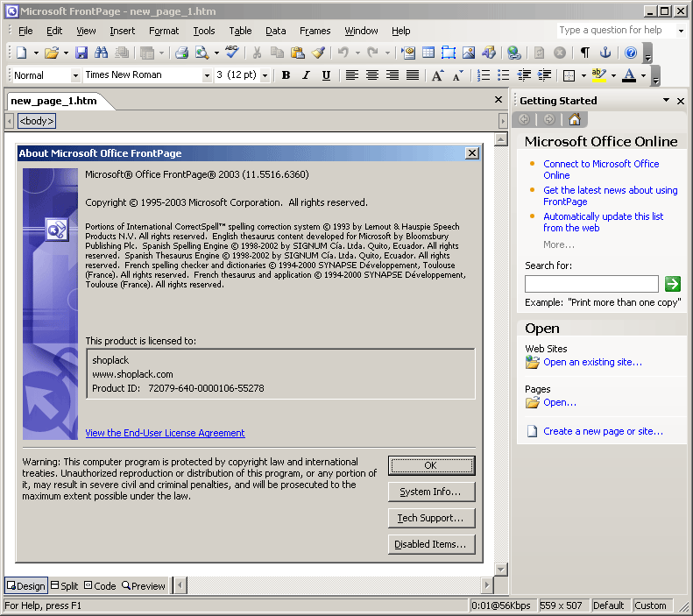Viewport: 693px width, 616px height.
Task: Click the Format Painter brush icon
Action: pyautogui.click(x=318, y=53)
